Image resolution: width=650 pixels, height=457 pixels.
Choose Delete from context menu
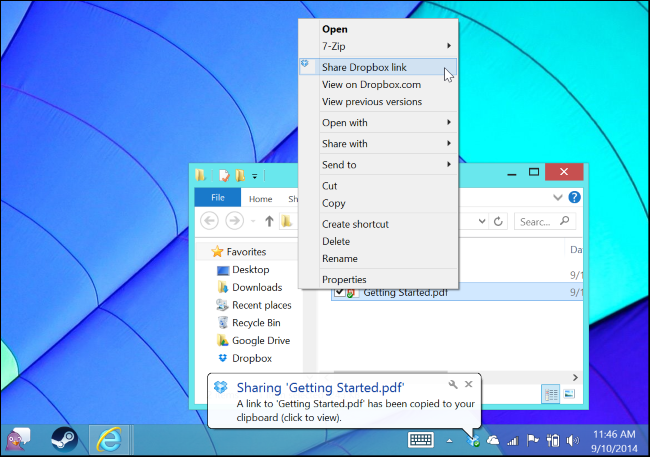point(378,241)
